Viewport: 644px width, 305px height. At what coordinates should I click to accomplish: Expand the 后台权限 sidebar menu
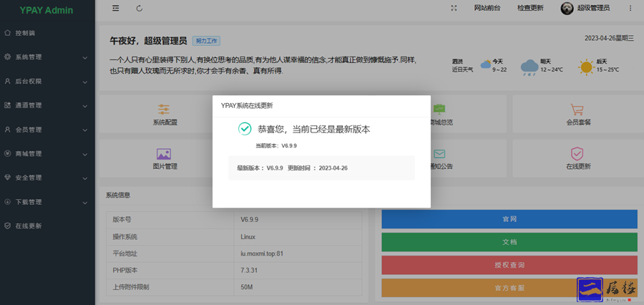(47, 82)
